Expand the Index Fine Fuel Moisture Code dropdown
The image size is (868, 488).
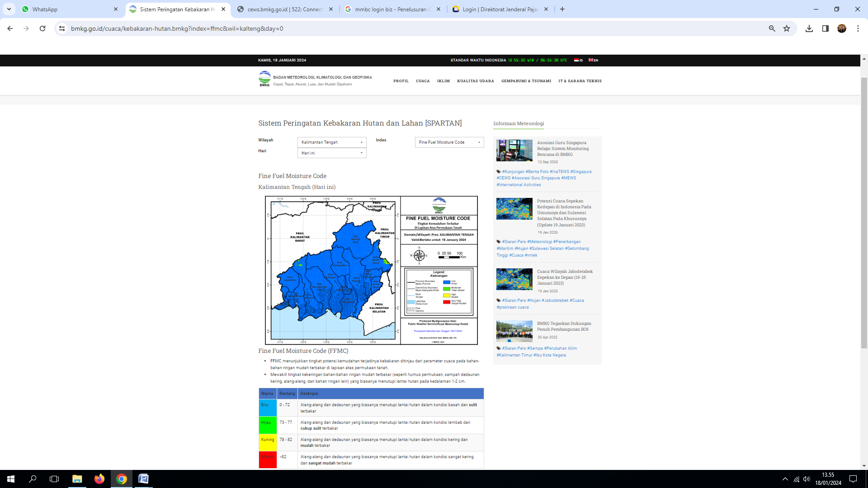449,142
